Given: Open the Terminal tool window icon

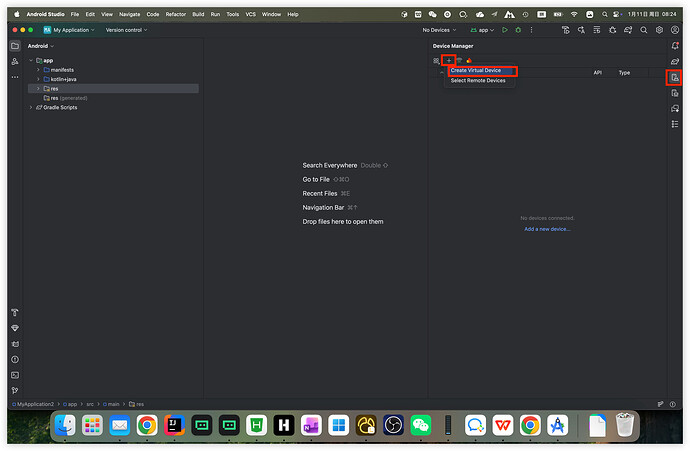Looking at the screenshot, I should pyautogui.click(x=15, y=375).
